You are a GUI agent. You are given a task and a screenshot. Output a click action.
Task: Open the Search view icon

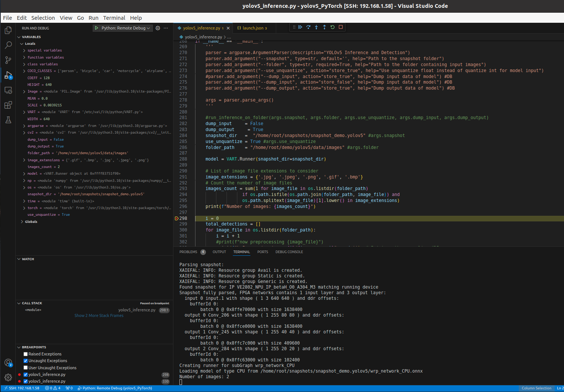click(8, 45)
